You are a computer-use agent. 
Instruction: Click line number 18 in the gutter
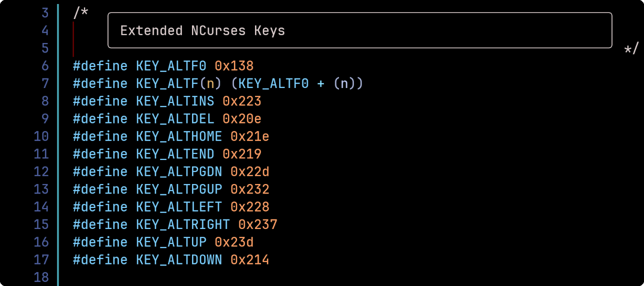(x=41, y=277)
